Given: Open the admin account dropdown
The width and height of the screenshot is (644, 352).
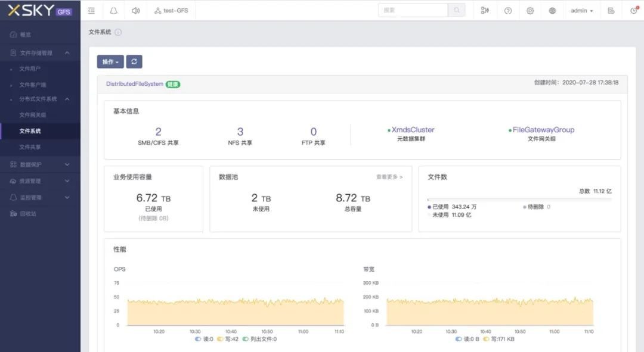Looking at the screenshot, I should click(581, 10).
